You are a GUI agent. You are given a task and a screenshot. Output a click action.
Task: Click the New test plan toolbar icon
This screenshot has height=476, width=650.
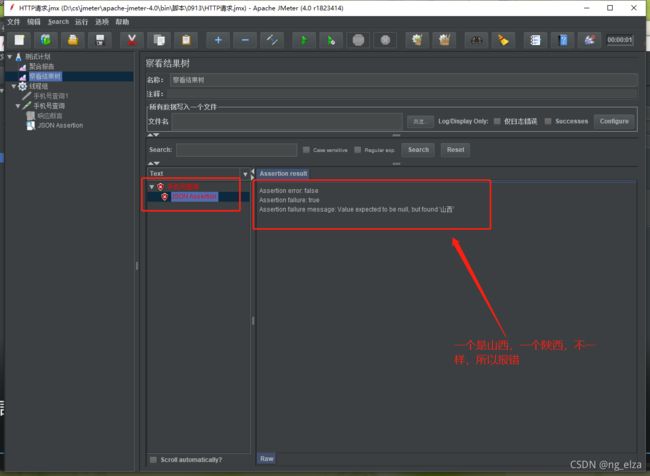click(19, 40)
